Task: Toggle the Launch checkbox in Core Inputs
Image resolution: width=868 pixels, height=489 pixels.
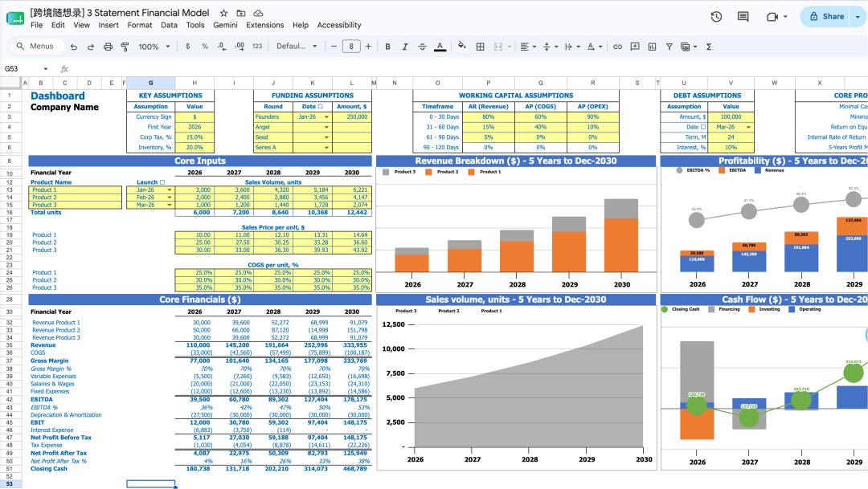Action: [162, 182]
